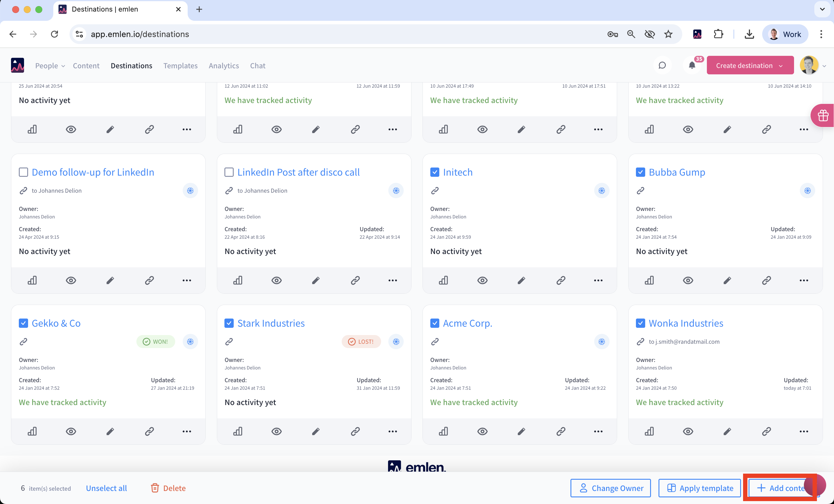Viewport: 834px width, 504px height.
Task: Click the Change Owner button
Action: tap(611, 488)
